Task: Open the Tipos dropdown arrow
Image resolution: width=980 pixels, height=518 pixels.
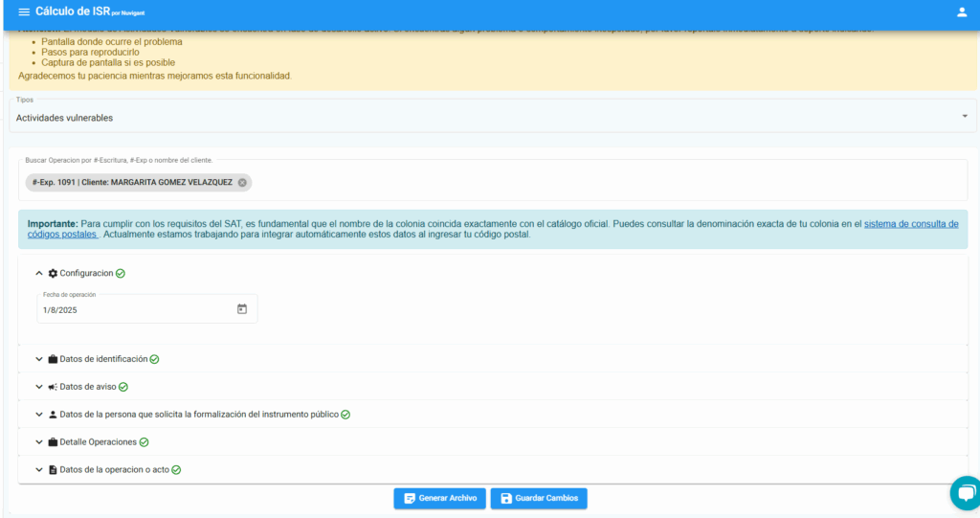Action: click(x=964, y=117)
